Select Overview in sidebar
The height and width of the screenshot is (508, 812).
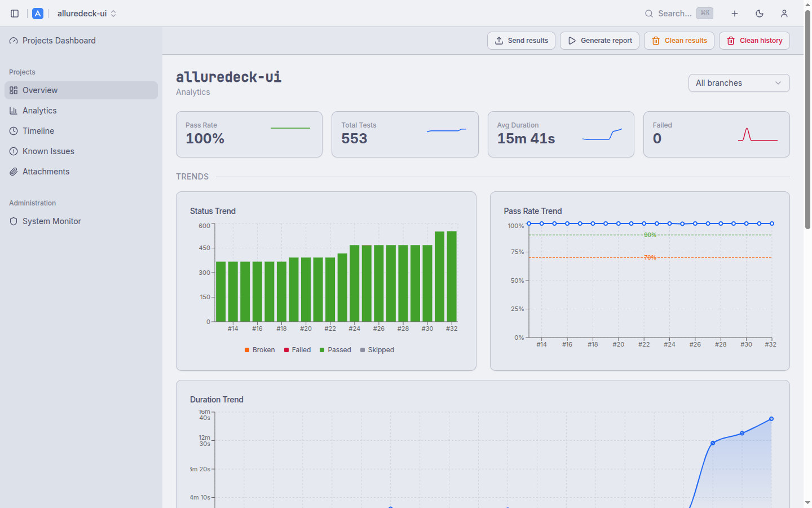(81, 90)
